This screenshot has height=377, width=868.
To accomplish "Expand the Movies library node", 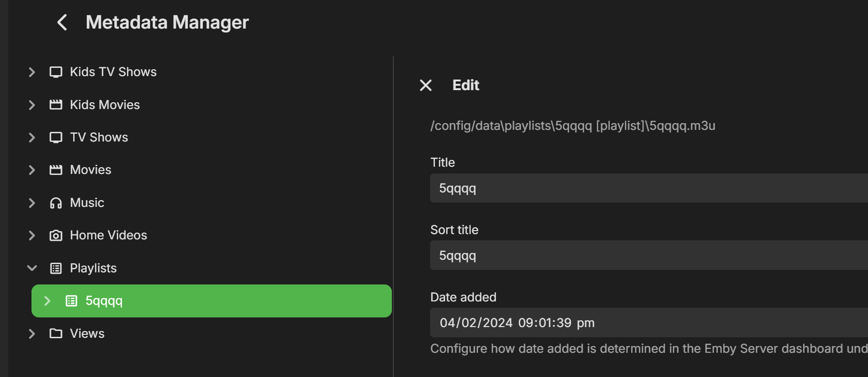I will 32,170.
